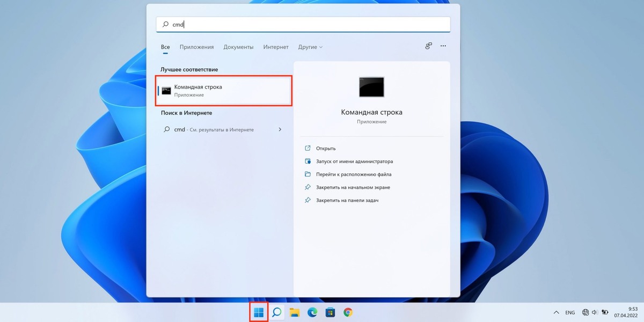Open the three-dots more options menu
Viewport: 644px width, 322px height.
click(x=443, y=46)
